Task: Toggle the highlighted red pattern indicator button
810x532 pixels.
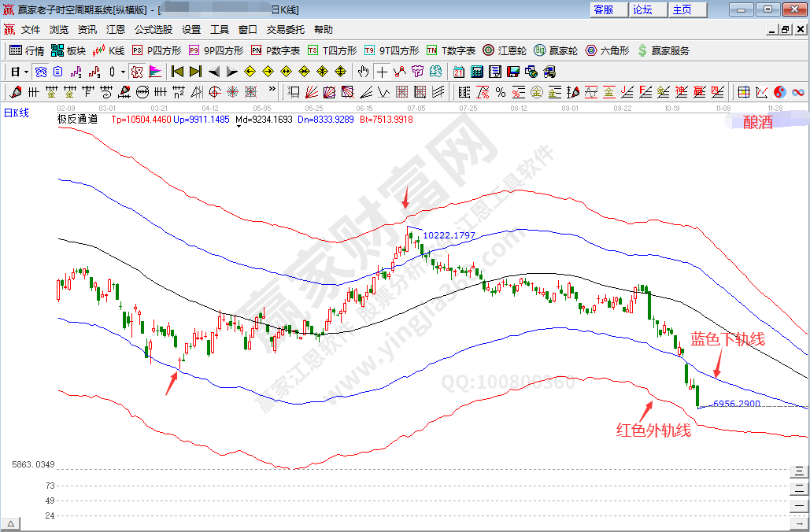Action: pyautogui.click(x=137, y=72)
